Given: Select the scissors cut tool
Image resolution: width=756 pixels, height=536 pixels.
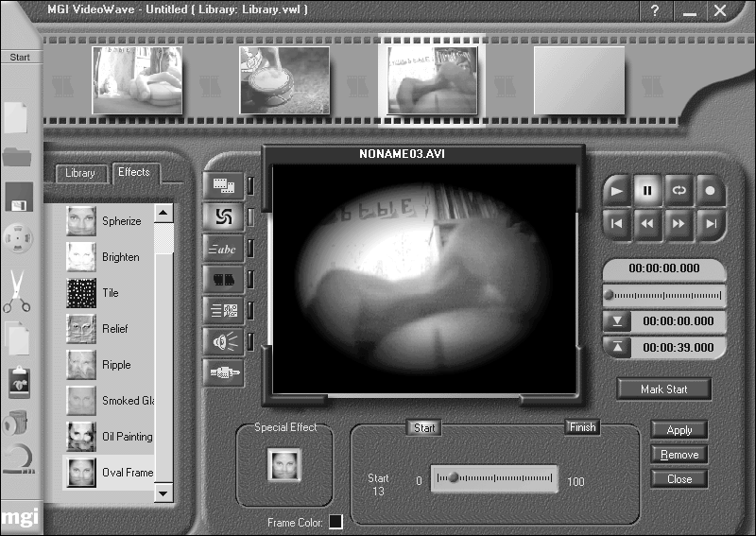Looking at the screenshot, I should [x=17, y=291].
